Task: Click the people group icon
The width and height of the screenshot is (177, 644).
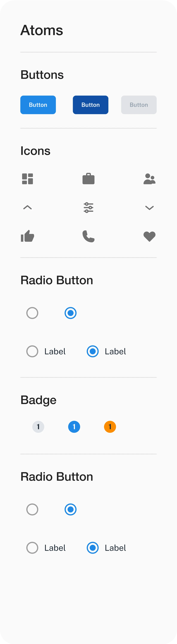Action: pyautogui.click(x=149, y=179)
